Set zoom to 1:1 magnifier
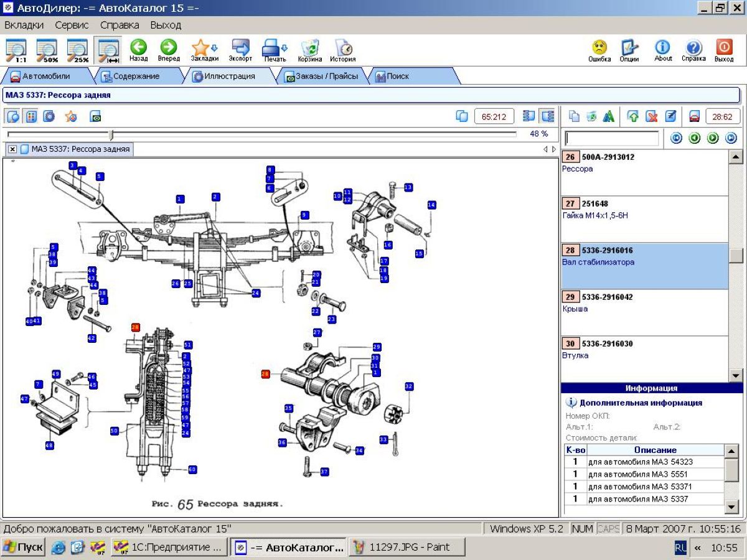The image size is (747, 560). point(17,50)
